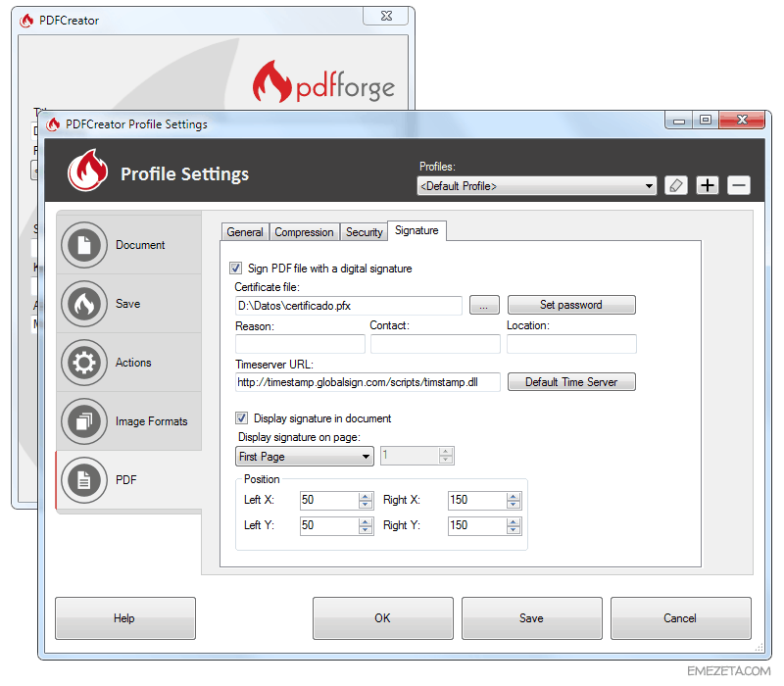Select the Document label in sidebar
Image resolution: width=784 pixels, height=686 pixels.
[140, 245]
